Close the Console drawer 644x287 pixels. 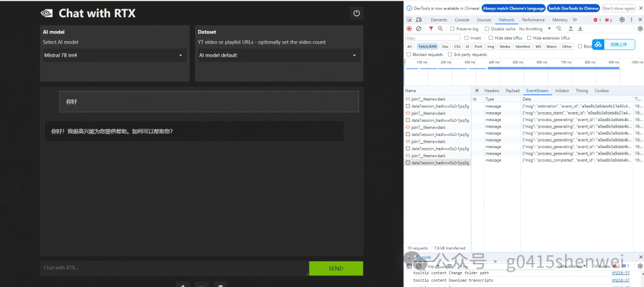click(640, 257)
